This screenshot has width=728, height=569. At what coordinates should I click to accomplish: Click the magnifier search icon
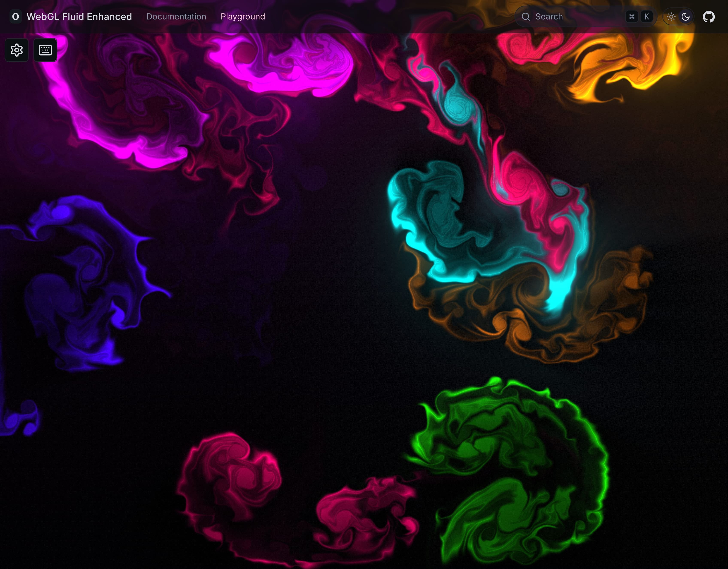[526, 17]
